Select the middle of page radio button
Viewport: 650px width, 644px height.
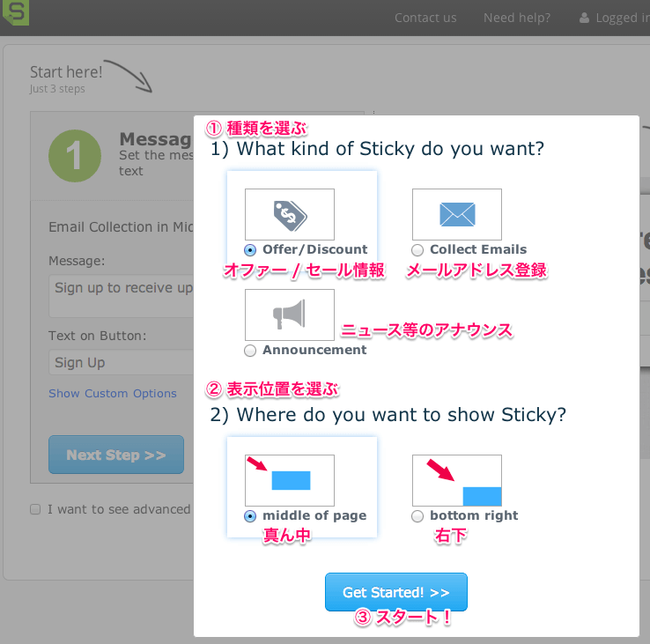pos(250,516)
